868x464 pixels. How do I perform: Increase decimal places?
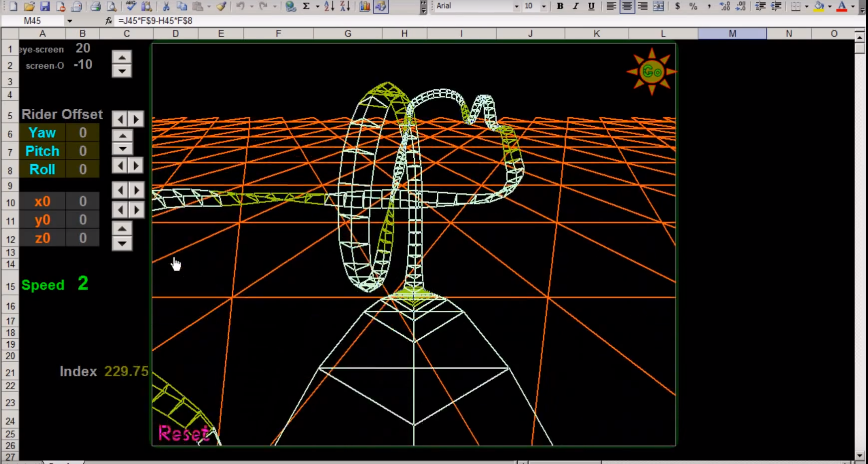(725, 6)
